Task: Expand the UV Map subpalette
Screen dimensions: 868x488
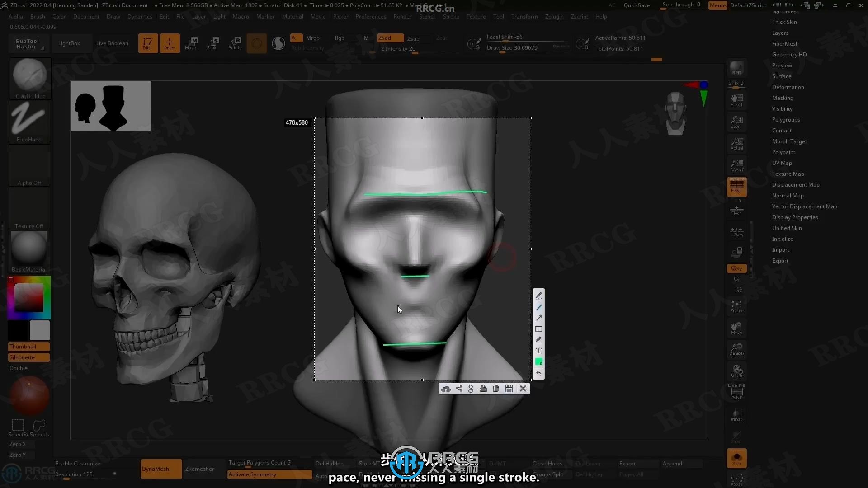Action: click(782, 163)
